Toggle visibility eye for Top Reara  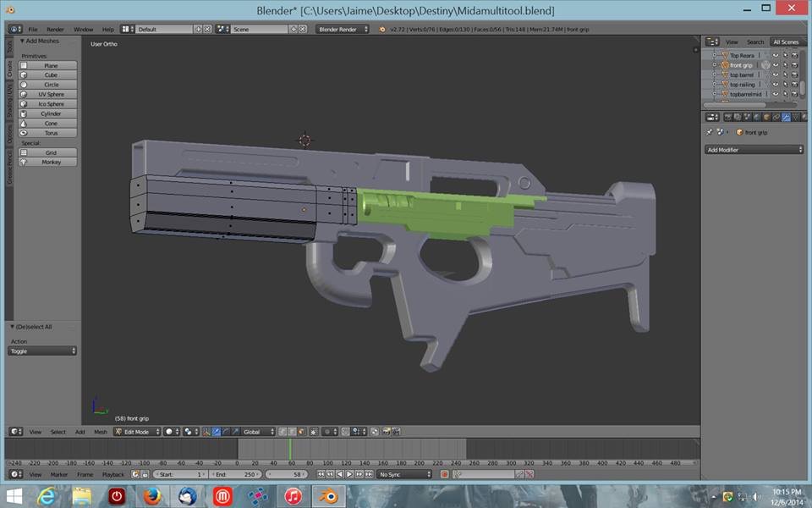click(776, 55)
